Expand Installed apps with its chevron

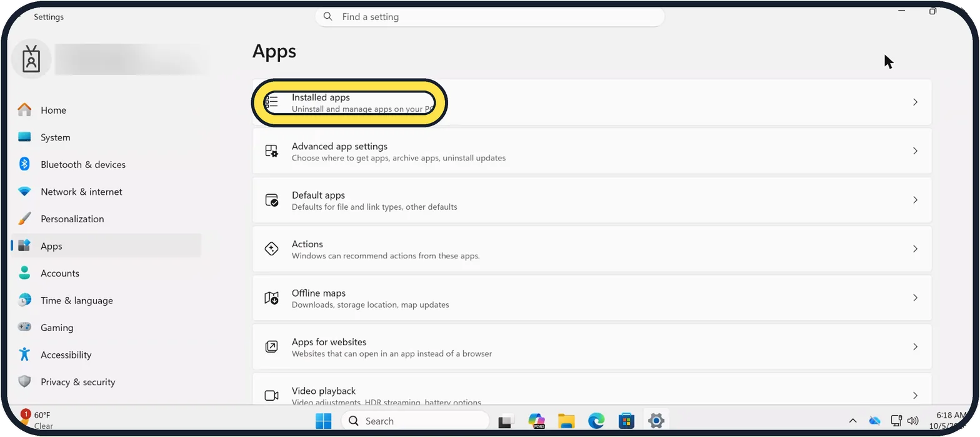coord(915,102)
